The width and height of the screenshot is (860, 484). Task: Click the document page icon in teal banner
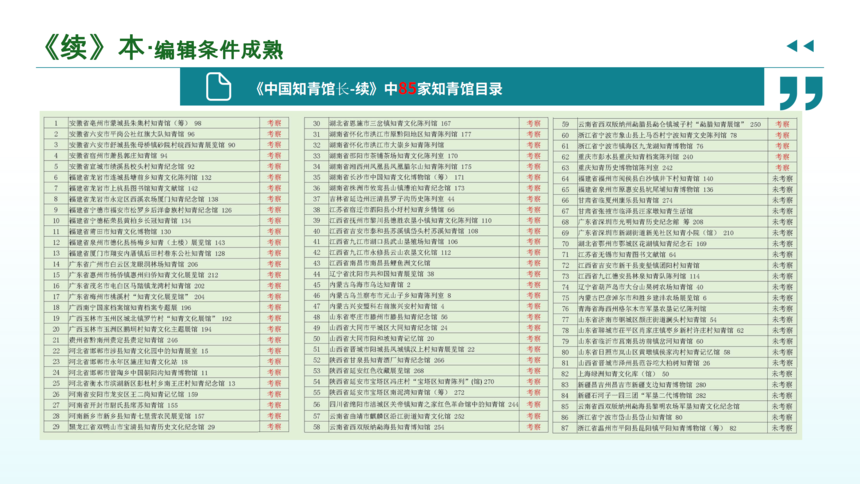pyautogui.click(x=218, y=87)
